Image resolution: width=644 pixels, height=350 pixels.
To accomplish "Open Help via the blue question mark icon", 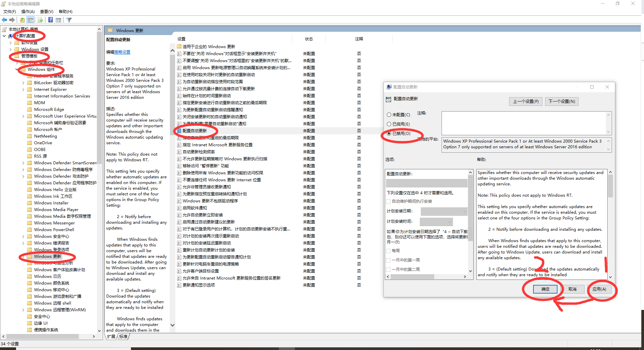I will tap(50, 20).
